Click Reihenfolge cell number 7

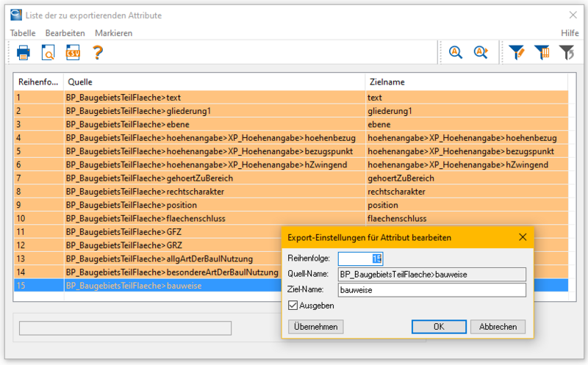pos(39,178)
